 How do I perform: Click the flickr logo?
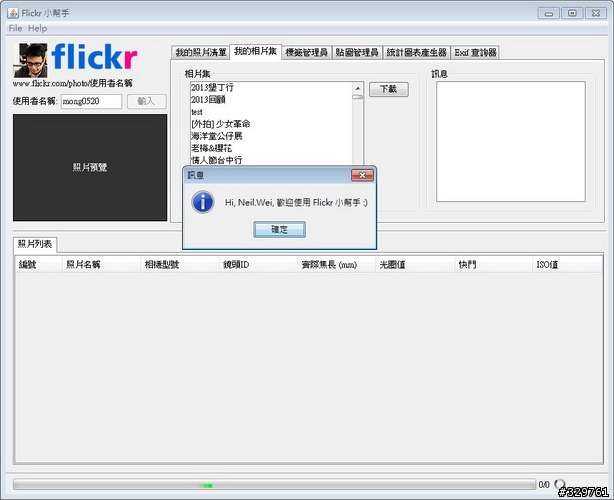94,57
